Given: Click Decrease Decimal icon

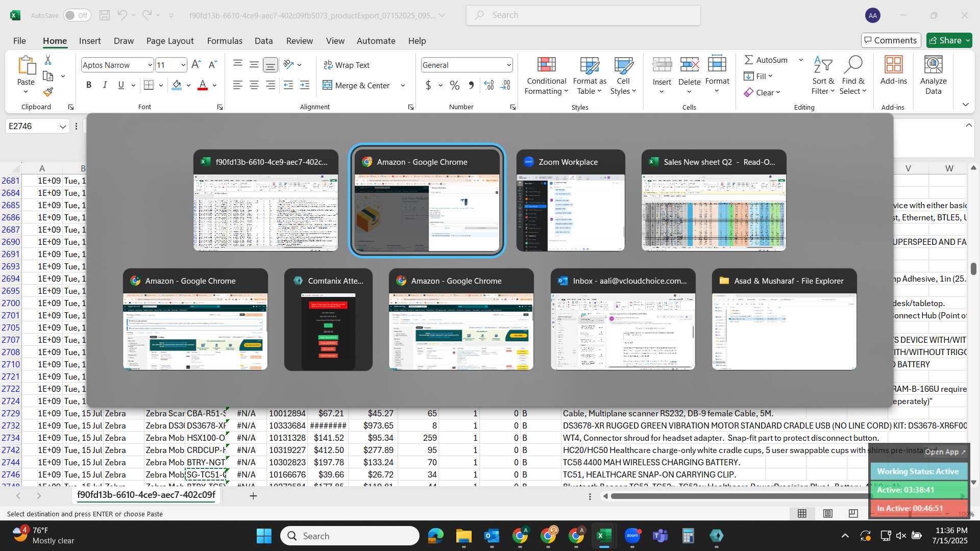Looking at the screenshot, I should 505,85.
